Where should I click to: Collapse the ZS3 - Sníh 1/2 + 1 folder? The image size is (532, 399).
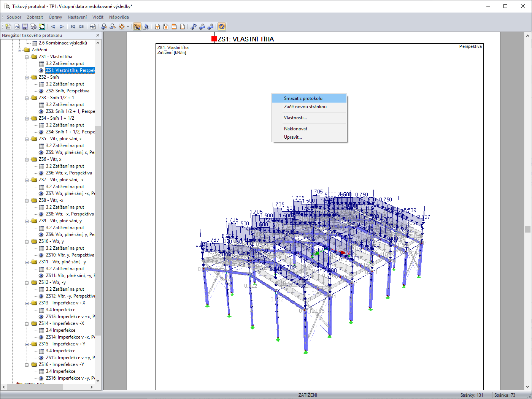point(27,98)
